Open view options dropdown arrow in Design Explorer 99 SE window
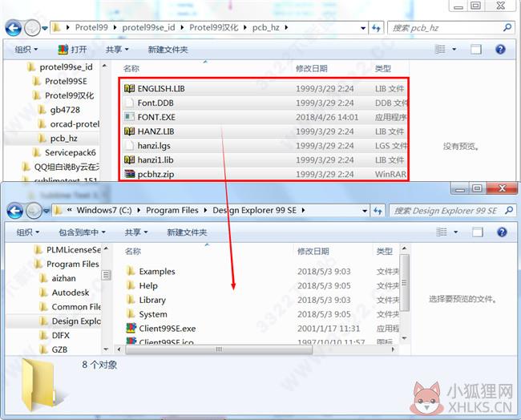Screen dimensions: 521x420 456,232
